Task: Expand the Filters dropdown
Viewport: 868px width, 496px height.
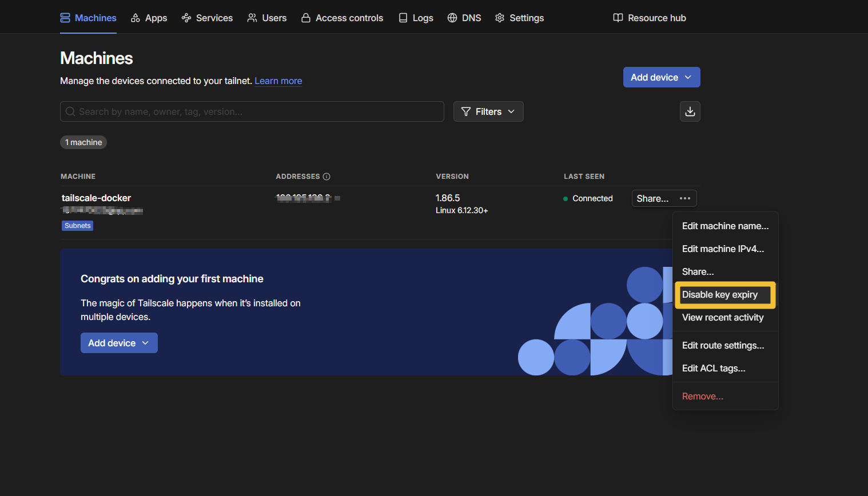Action: pos(488,111)
